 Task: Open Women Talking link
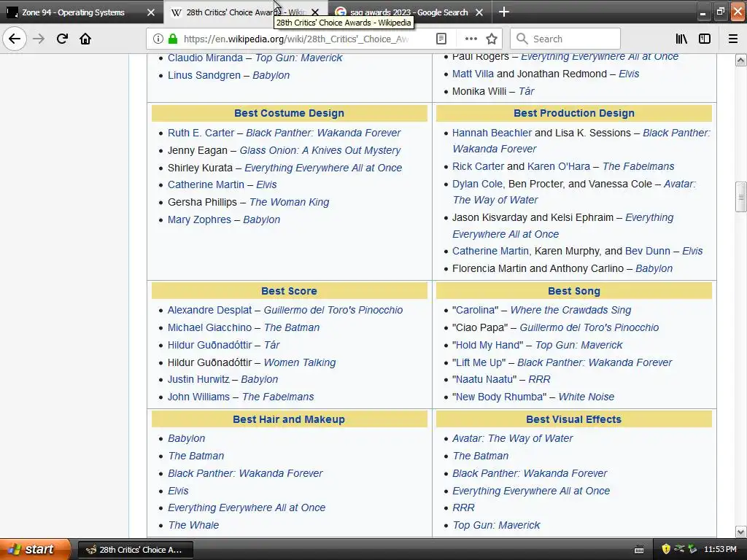coord(300,363)
